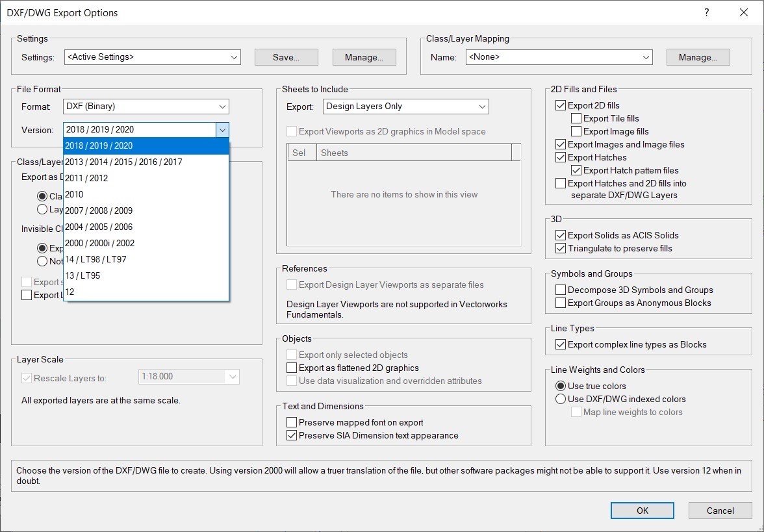This screenshot has width=764, height=532.
Task: Enable Preserve mapped font on export
Action: [292, 422]
